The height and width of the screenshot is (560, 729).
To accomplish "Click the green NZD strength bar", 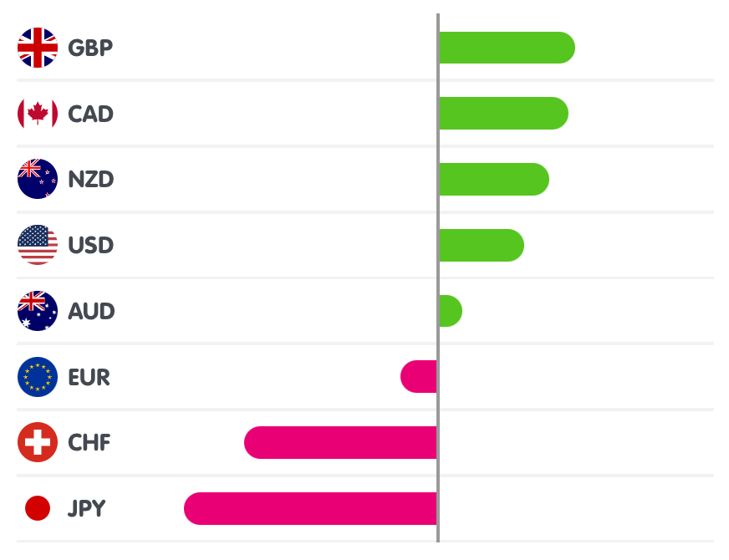I will tap(493, 179).
